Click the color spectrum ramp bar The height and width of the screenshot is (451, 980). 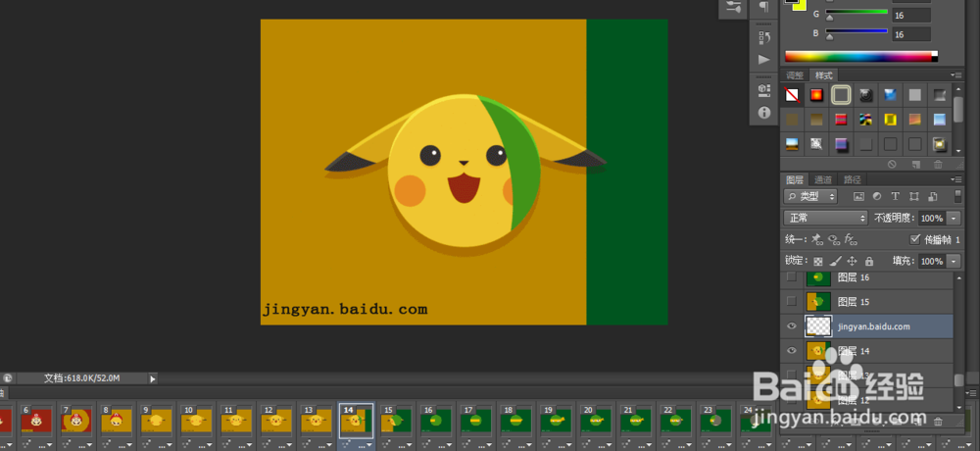click(861, 56)
